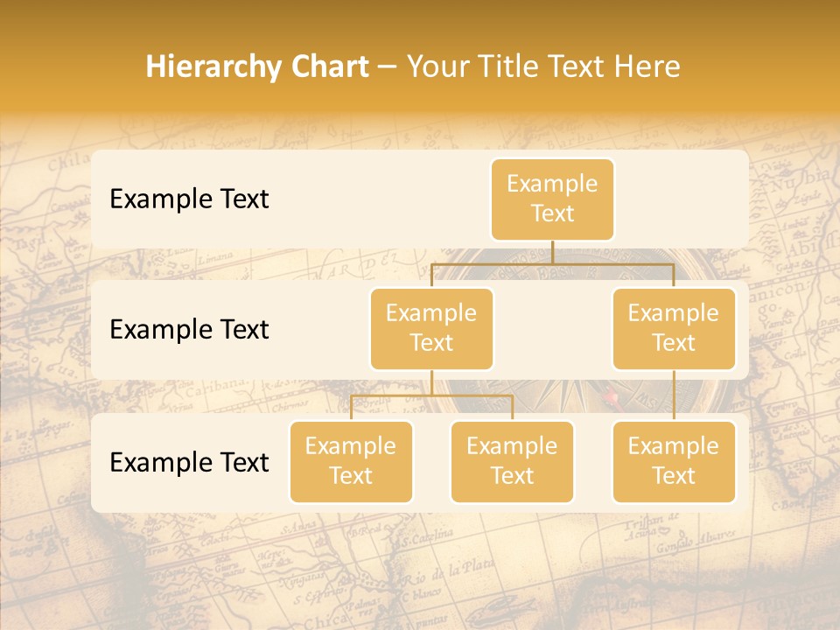Click the right second-level Example Text box
This screenshot has width=840, height=630.
pyautogui.click(x=674, y=328)
